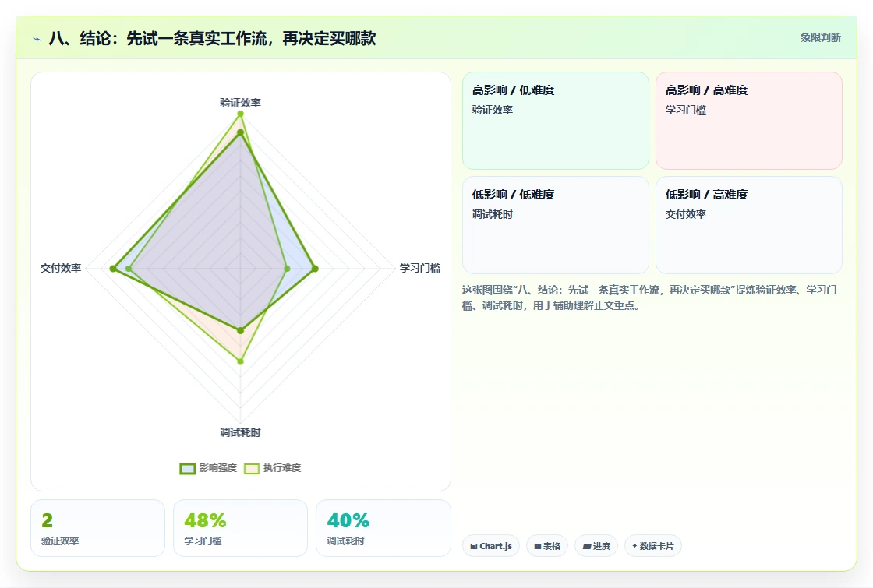The height and width of the screenshot is (588, 873).
Task: Click 学习门槛 text in the 高影响 / 高难度 card
Action: click(685, 110)
